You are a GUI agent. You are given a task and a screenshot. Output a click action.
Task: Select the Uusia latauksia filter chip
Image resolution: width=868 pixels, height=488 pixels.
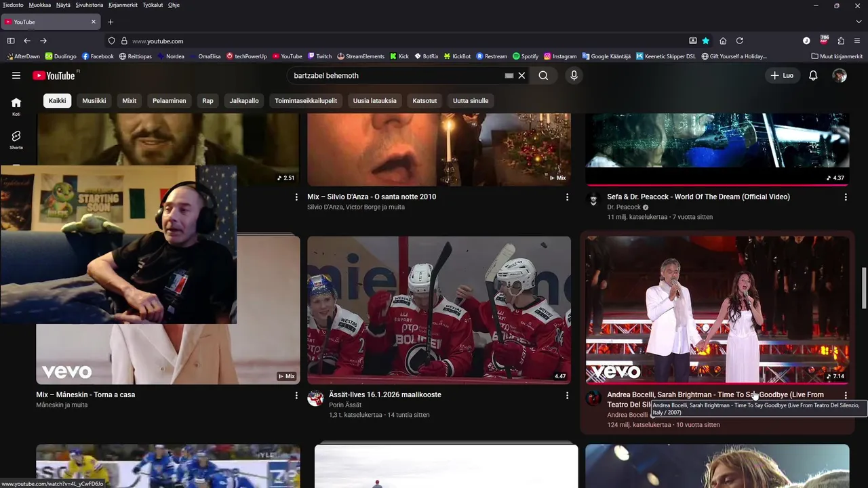click(375, 101)
